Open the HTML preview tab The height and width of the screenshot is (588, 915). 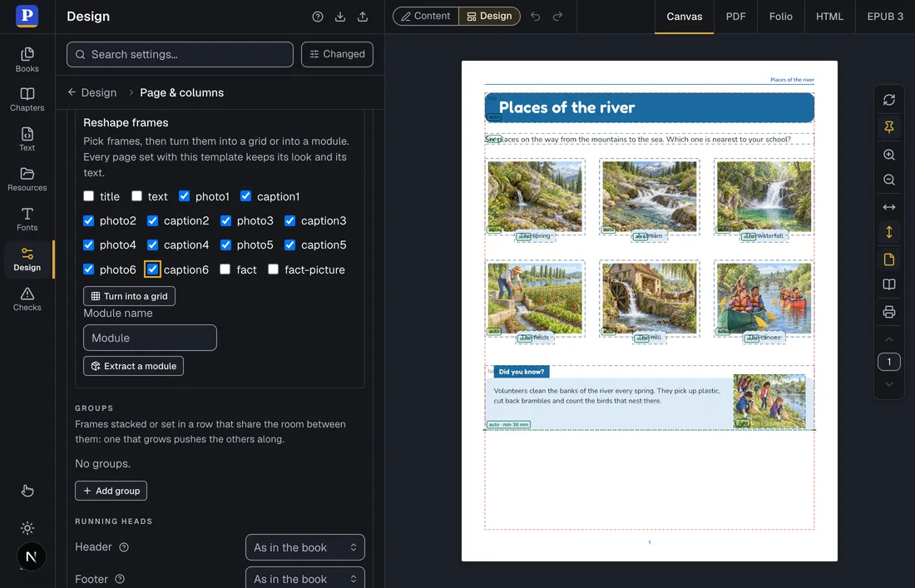(x=829, y=17)
